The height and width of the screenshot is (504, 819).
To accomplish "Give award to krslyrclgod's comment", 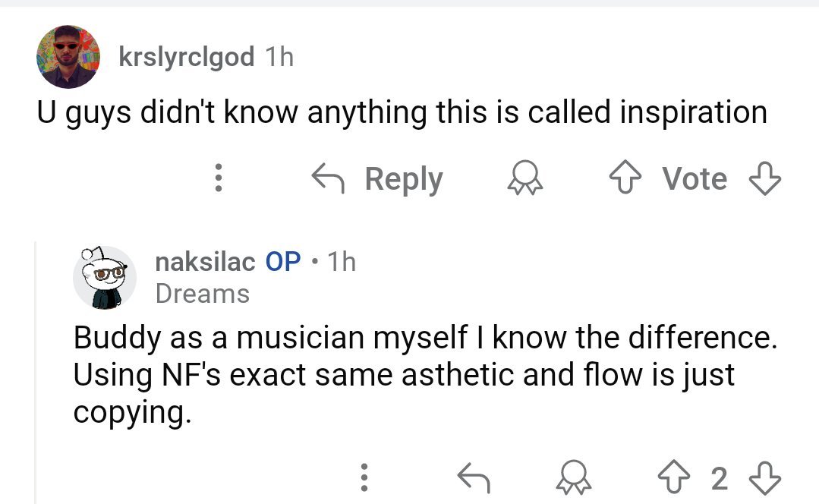I will click(524, 179).
